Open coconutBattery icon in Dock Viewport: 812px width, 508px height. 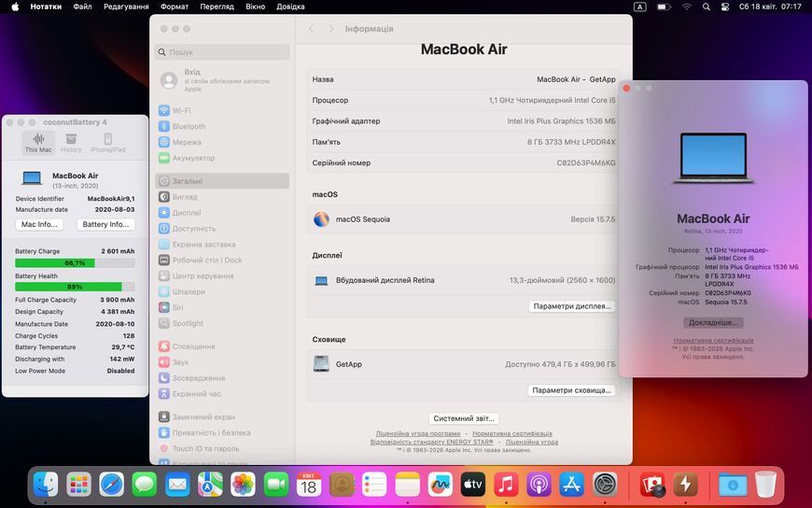point(685,485)
